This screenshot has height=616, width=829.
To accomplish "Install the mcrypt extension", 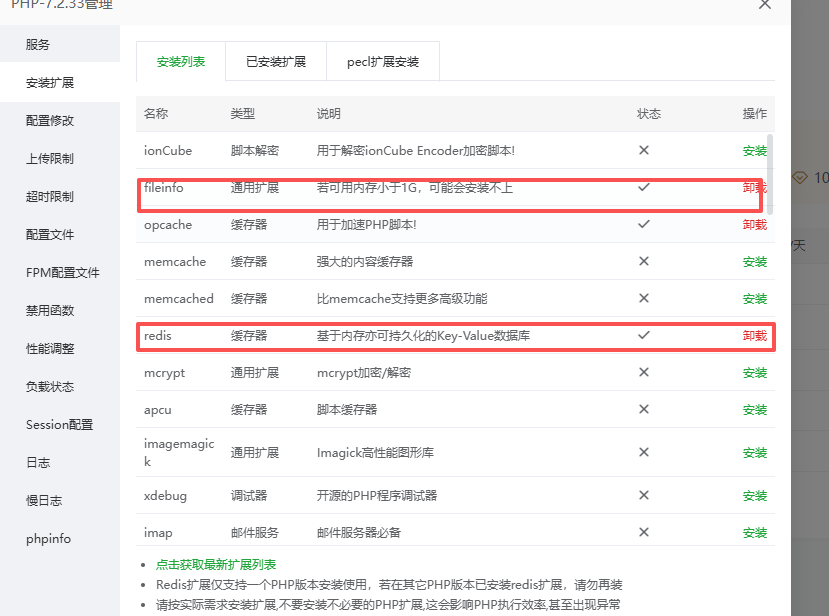I will (754, 373).
